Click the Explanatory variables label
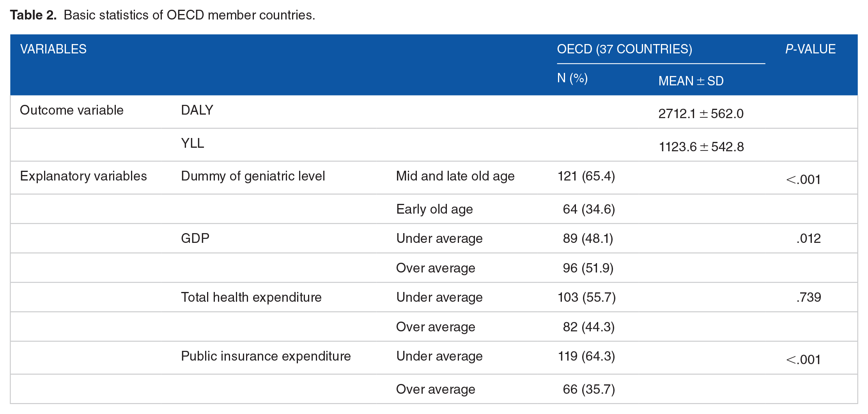Viewport: 868px width, 414px height. click(x=83, y=176)
